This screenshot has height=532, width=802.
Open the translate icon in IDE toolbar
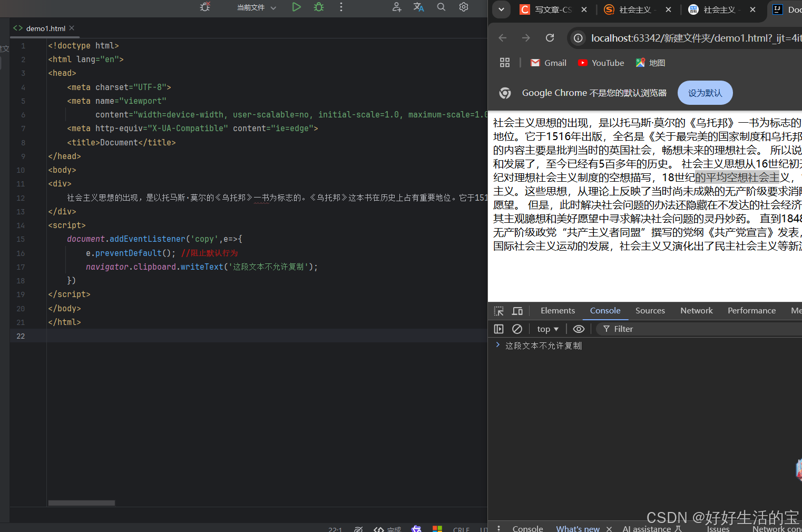click(419, 7)
